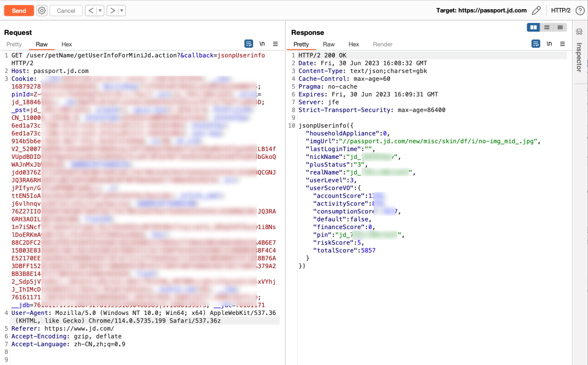This screenshot has width=588, height=365.
Task: Click the imgUrl value in response
Action: [x=438, y=141]
